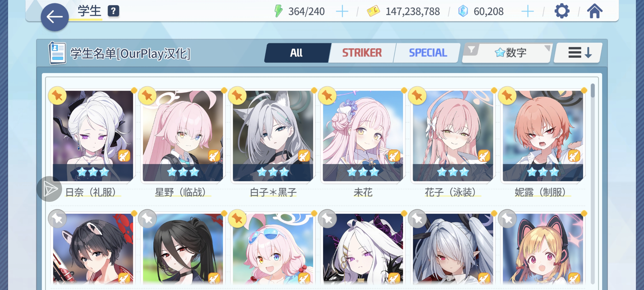Open settings via the gear icon
644x290 pixels.
tap(562, 11)
